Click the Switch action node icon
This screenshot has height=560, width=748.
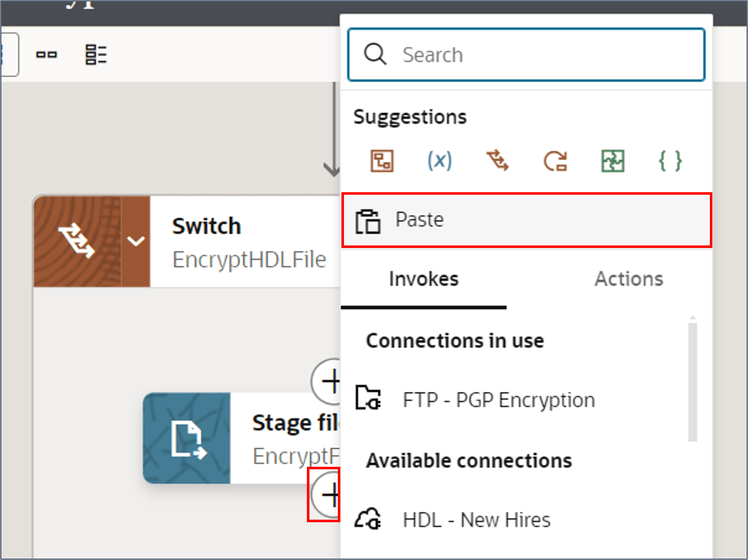tap(77, 241)
